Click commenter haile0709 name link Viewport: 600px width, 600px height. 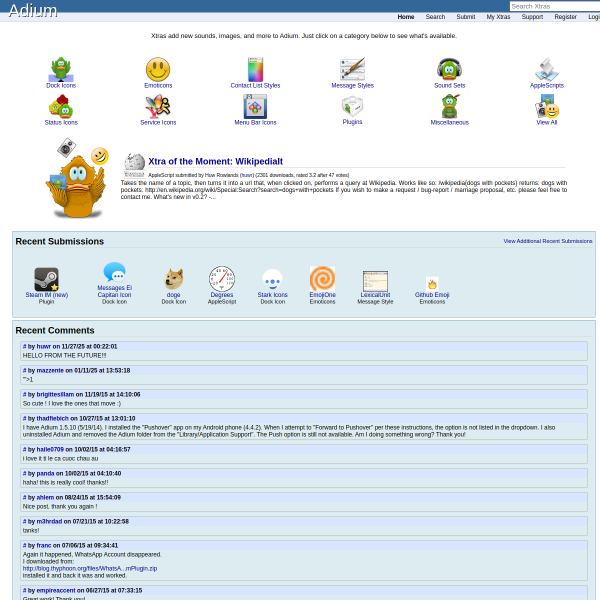pos(50,450)
